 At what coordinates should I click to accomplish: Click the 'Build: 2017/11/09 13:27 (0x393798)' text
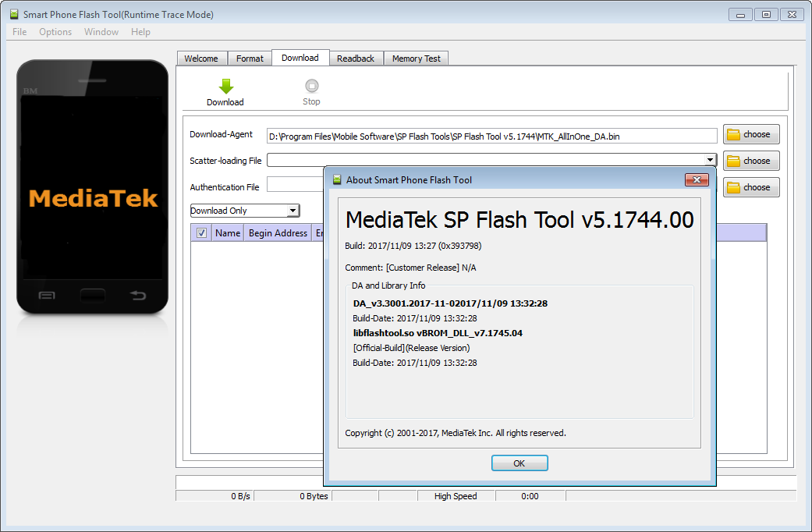413,246
